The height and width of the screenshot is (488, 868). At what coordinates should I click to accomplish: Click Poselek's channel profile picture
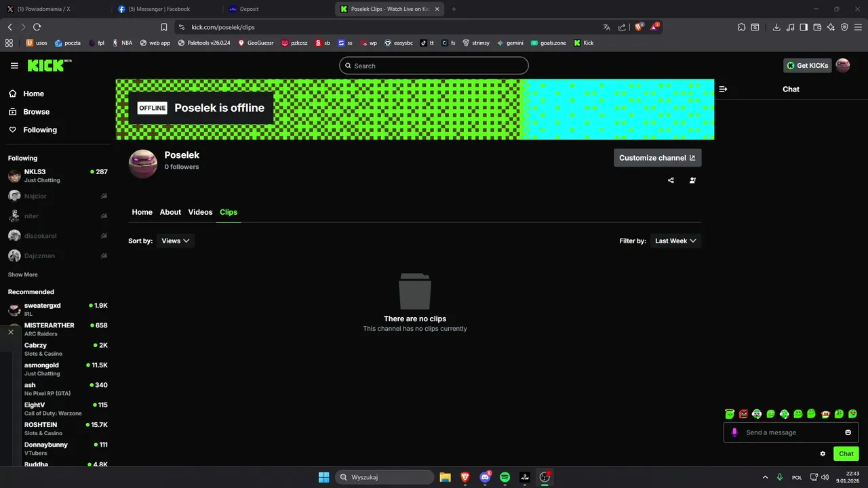tap(143, 164)
